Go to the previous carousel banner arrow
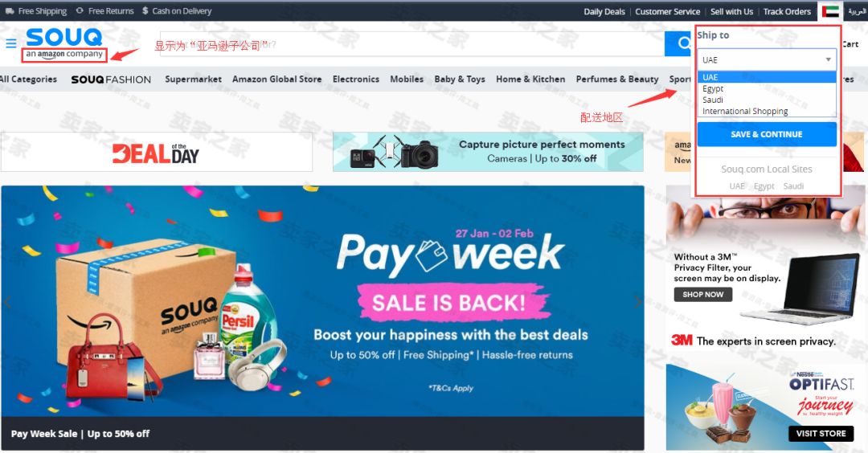 point(8,302)
